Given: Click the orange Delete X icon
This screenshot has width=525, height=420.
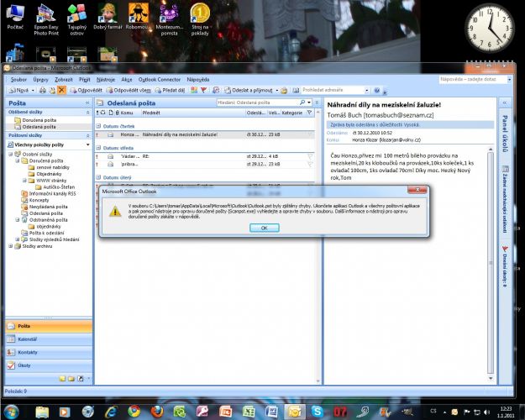Looking at the screenshot, I should click(x=61, y=90).
